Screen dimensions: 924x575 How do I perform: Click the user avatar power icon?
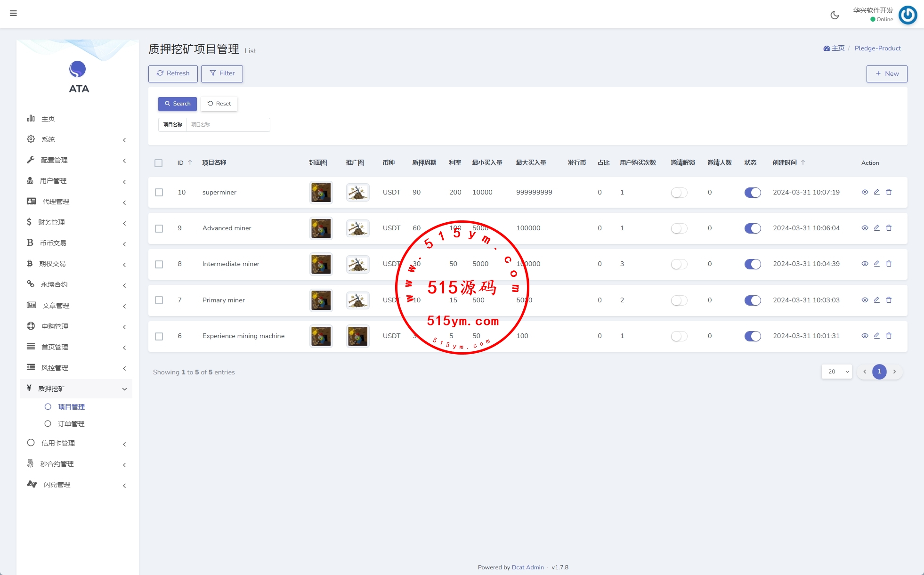coord(908,15)
